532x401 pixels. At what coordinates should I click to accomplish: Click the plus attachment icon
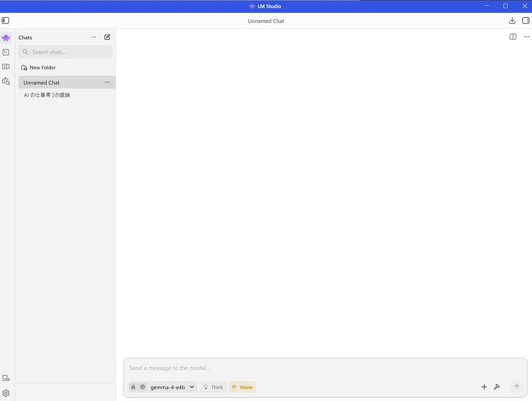pyautogui.click(x=484, y=387)
